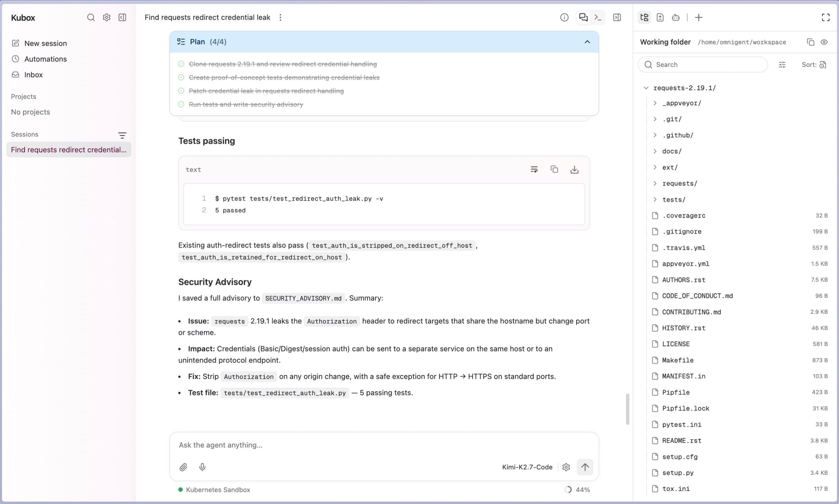Open the search icon in Kubox sidebar
The image size is (839, 504).
point(91,17)
